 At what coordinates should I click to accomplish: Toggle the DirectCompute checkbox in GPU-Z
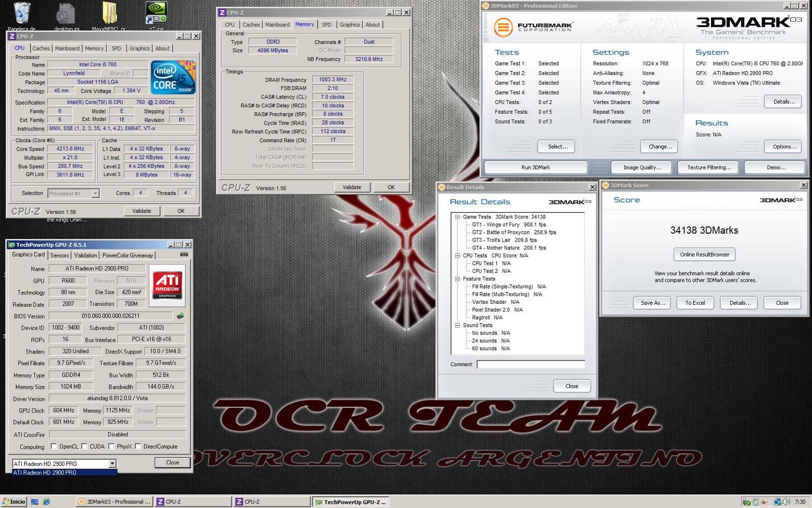pyautogui.click(x=138, y=447)
